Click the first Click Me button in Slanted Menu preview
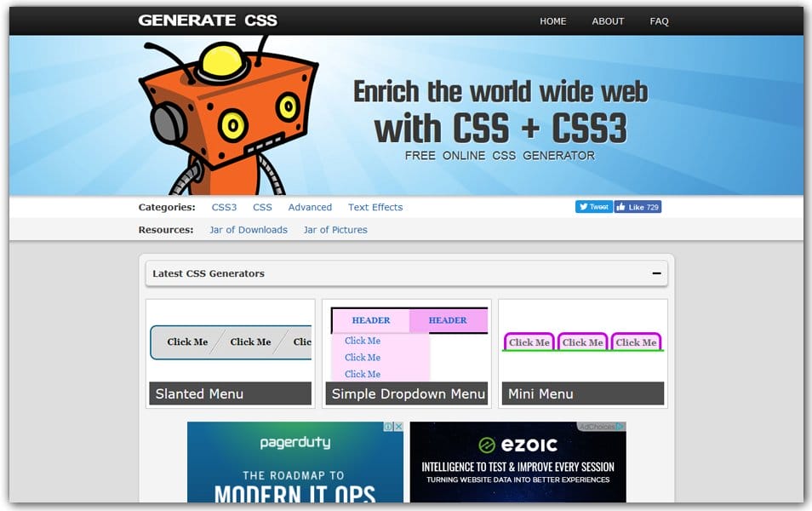 point(187,342)
